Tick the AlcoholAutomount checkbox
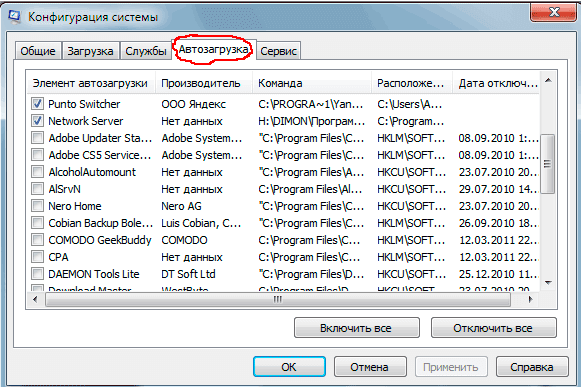Image resolution: width=581 pixels, height=387 pixels. pos(37,172)
